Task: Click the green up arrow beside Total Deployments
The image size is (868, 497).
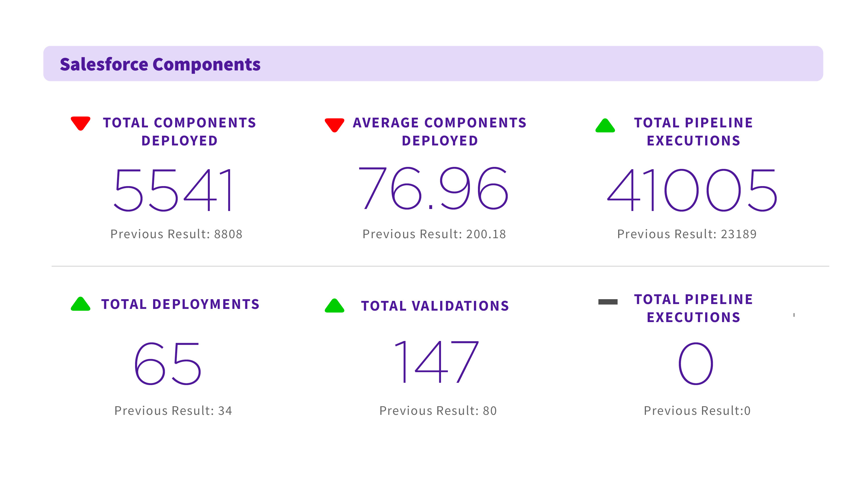Action: point(80,304)
